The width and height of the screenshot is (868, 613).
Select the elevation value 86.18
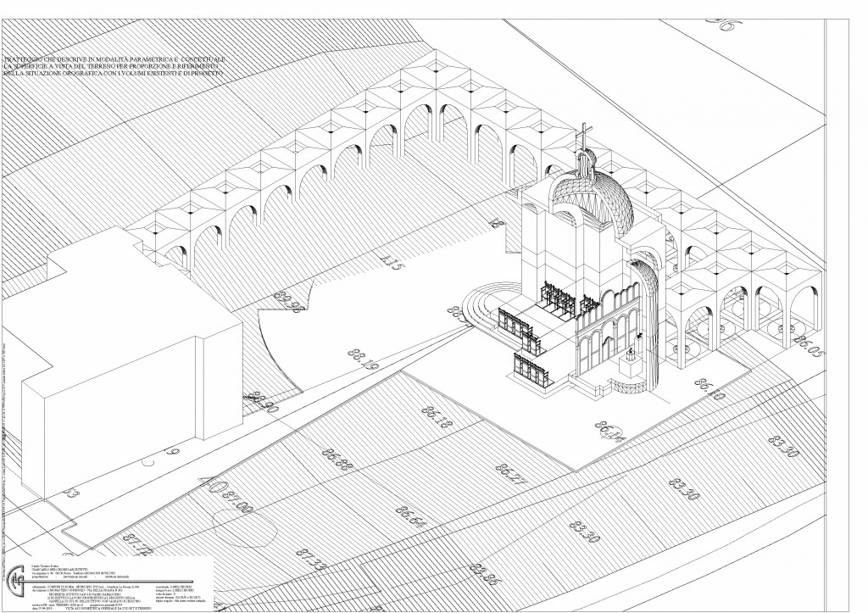point(437,419)
